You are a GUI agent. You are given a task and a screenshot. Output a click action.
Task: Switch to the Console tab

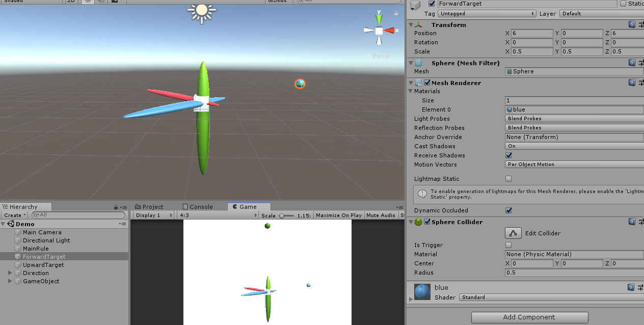(x=199, y=206)
